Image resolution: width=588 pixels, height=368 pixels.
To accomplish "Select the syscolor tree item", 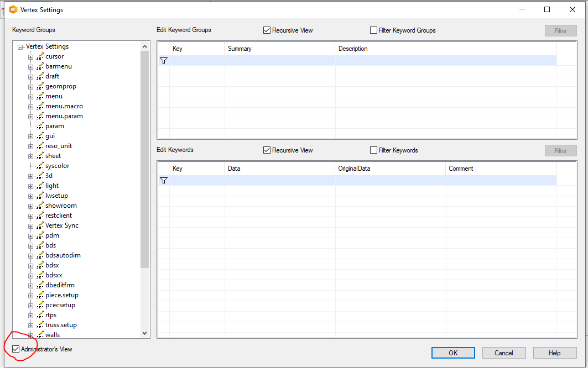I will click(57, 166).
